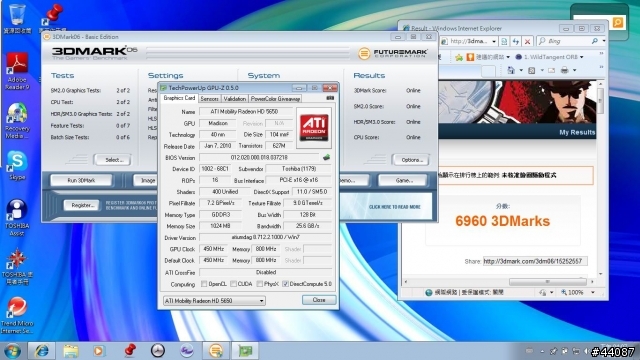The width and height of the screenshot is (640, 360).
Task: Click the 3DMark06 taskbar icon
Action: click(x=216, y=351)
